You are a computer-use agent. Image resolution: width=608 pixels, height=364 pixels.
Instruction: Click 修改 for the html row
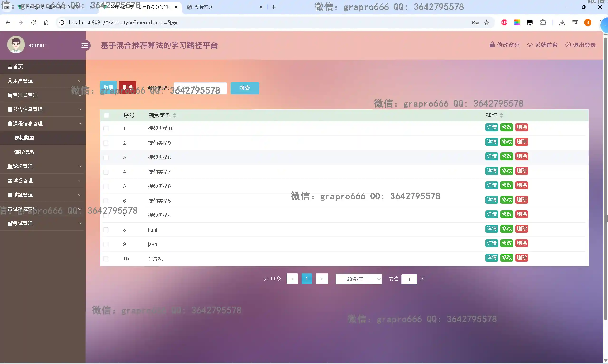(506, 229)
